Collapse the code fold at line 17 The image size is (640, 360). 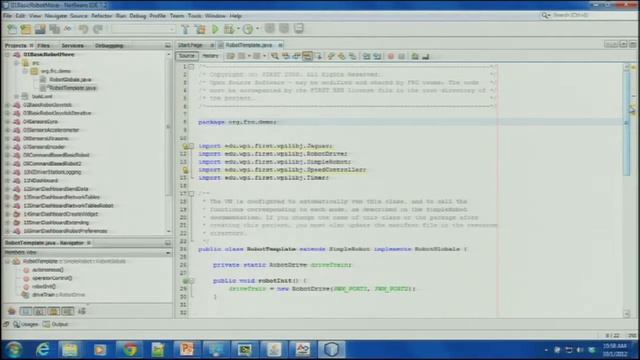point(191,193)
